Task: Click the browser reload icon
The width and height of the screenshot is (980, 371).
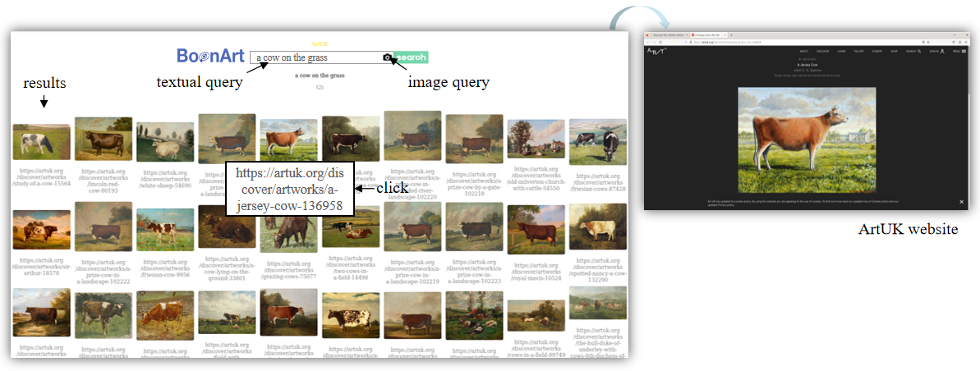Action: 660,42
